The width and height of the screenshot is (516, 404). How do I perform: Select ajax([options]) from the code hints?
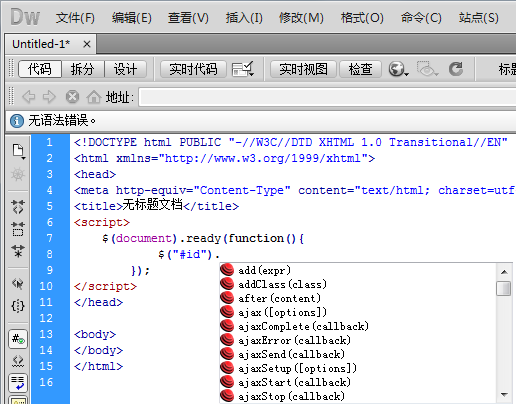(357, 312)
